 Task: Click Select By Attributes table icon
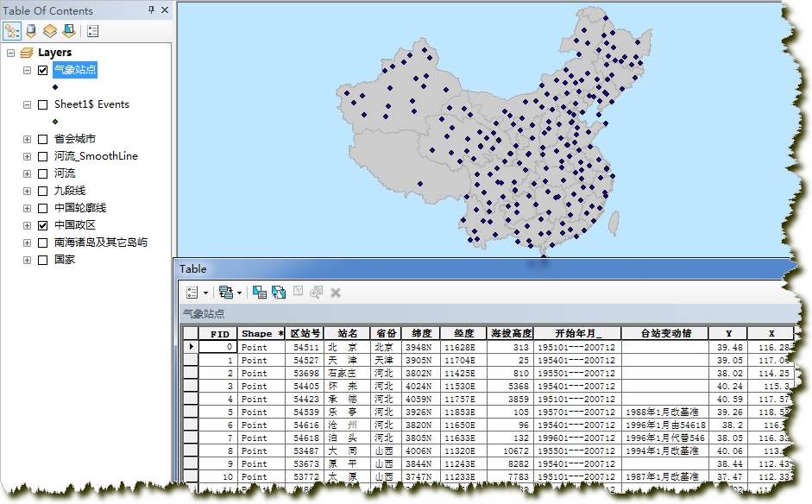click(260, 293)
